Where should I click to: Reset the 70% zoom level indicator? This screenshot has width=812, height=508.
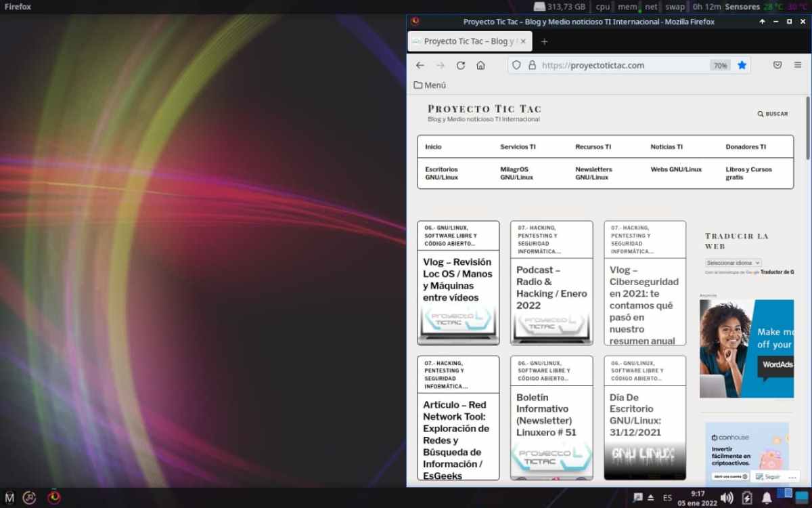tap(719, 66)
